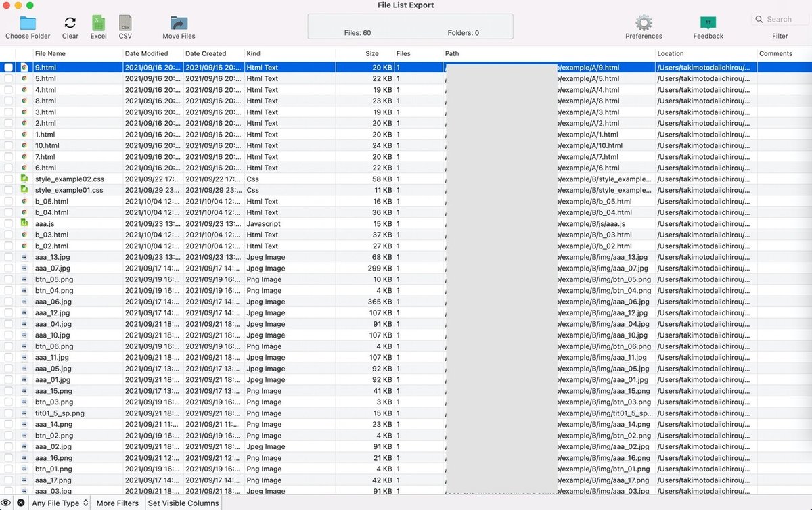Select file name aaa_15.png

53,391
